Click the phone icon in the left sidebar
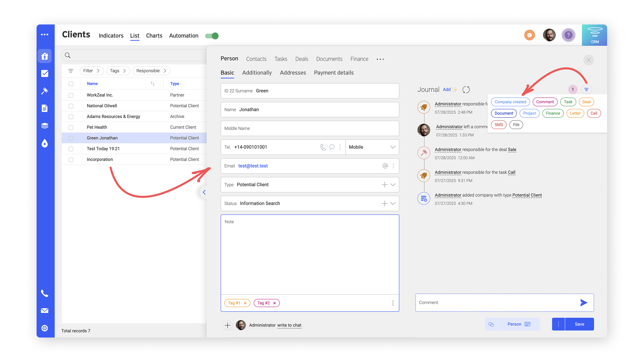This screenshot has height=362, width=644. click(45, 293)
